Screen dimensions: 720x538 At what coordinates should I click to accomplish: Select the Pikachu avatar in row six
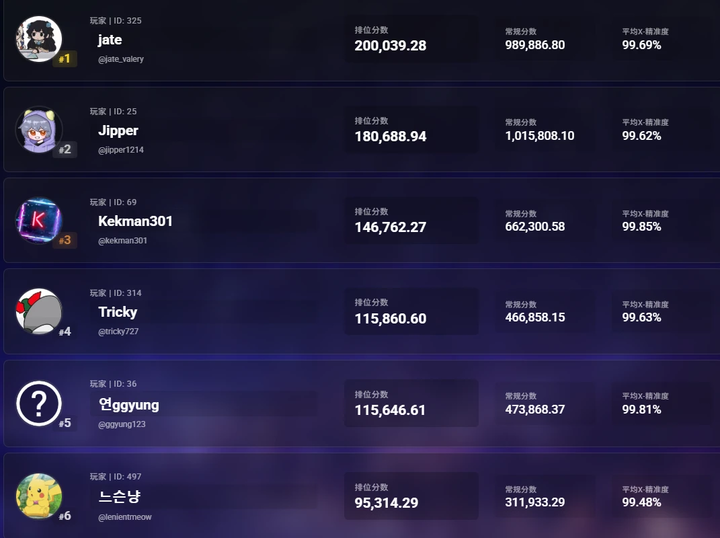point(39,496)
